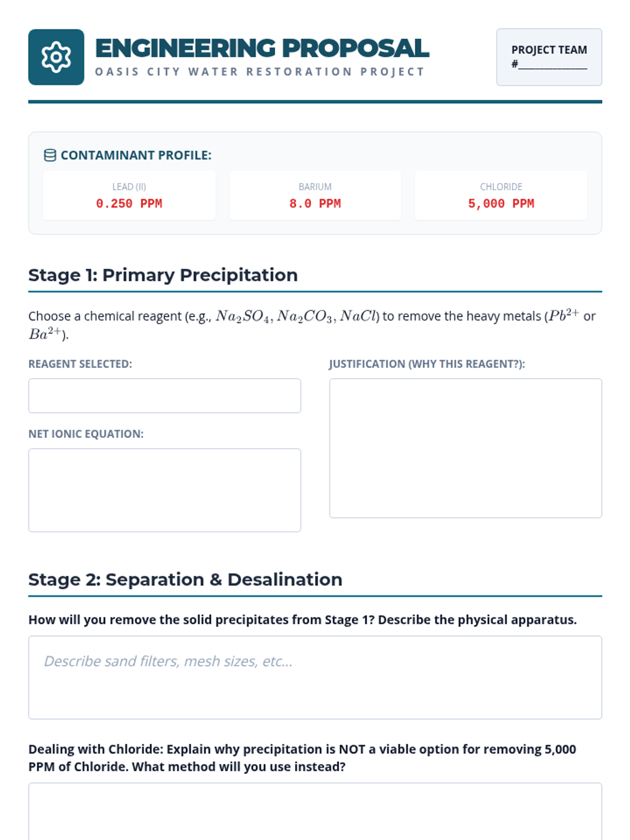The width and height of the screenshot is (630, 840).
Task: Click the Reagent Selected input field
Action: 164,396
